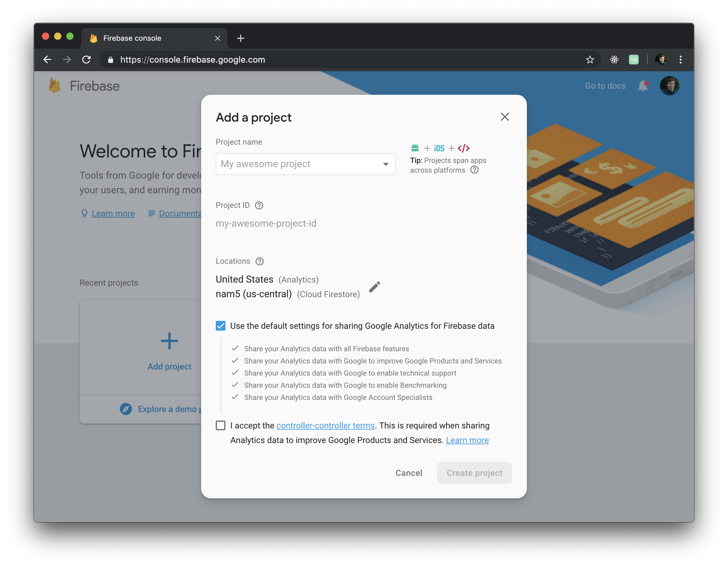Open the controller-controller terms link

[325, 426]
